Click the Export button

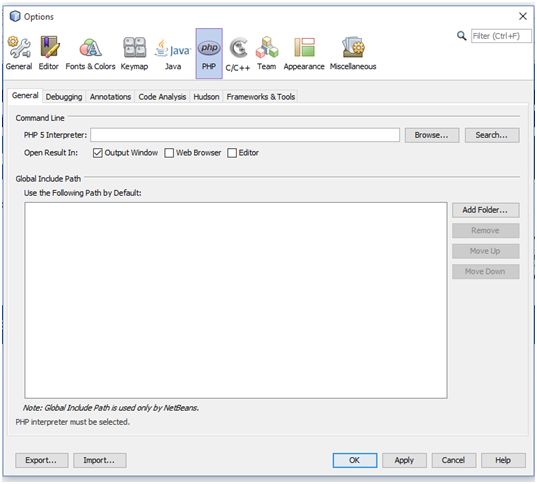coord(41,460)
